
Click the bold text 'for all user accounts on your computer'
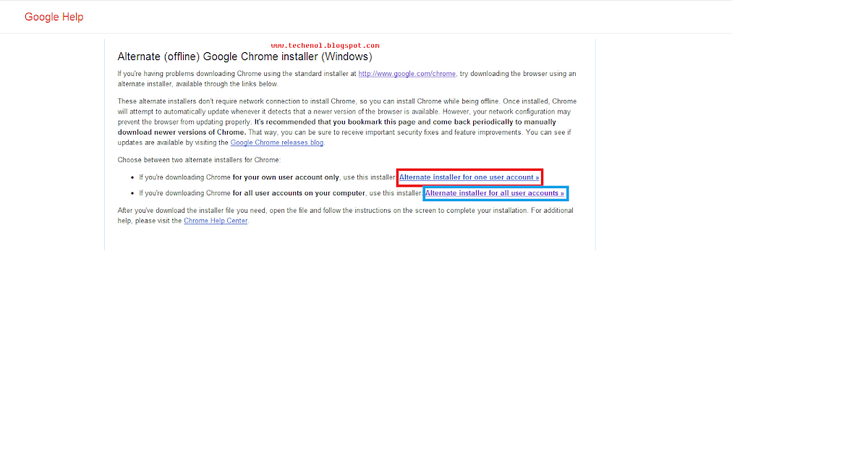[299, 193]
